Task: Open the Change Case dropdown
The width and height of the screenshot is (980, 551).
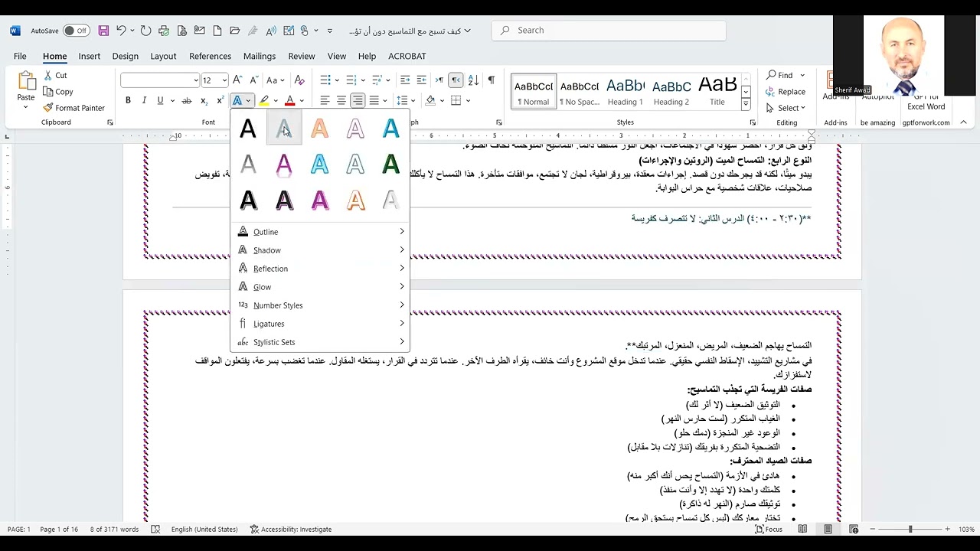Action: click(x=275, y=80)
